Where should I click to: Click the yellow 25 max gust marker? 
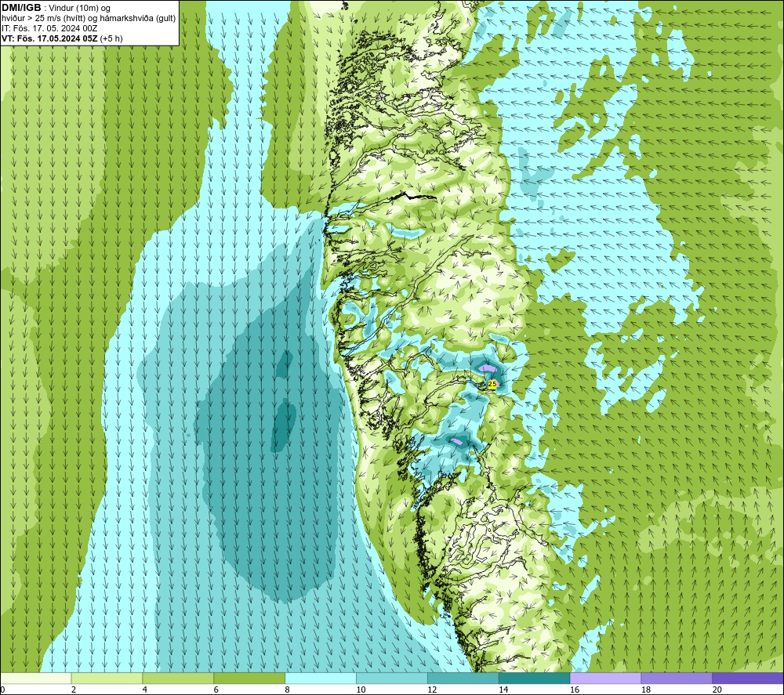coord(492,384)
